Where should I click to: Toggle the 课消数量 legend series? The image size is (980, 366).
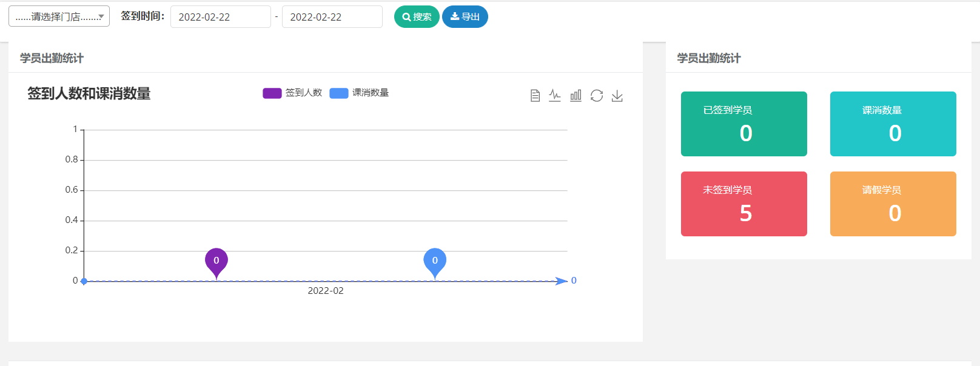click(x=370, y=93)
